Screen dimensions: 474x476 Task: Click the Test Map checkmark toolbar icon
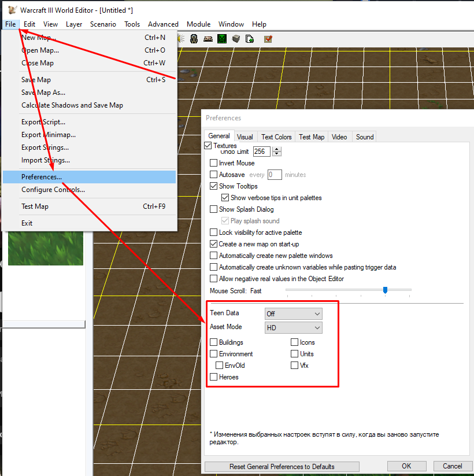coord(268,39)
